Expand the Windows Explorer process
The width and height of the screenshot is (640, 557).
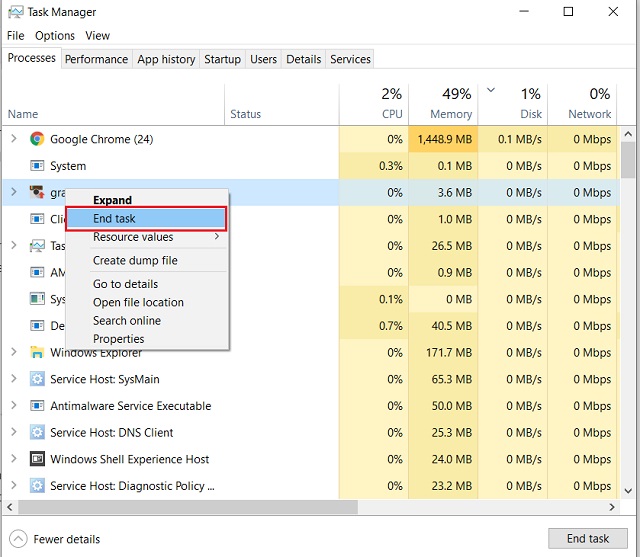click(x=14, y=352)
